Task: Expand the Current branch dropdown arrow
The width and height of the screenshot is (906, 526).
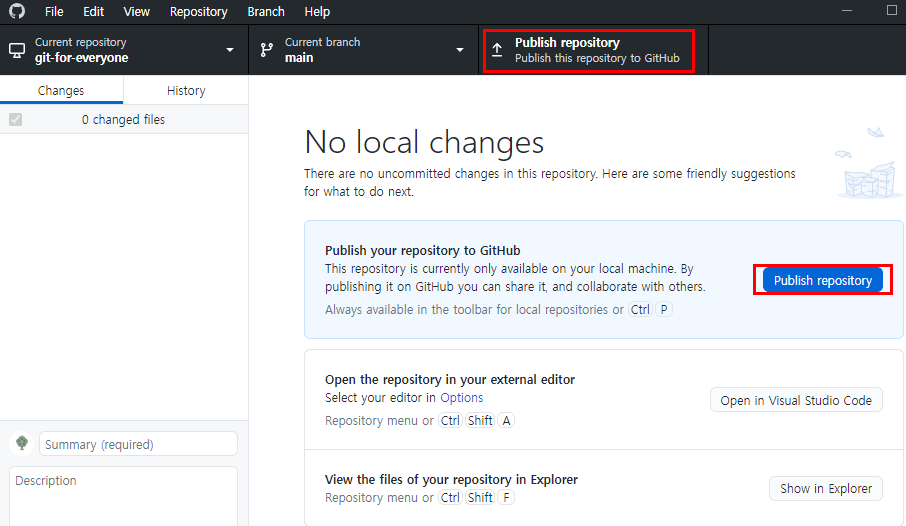Action: (x=460, y=50)
